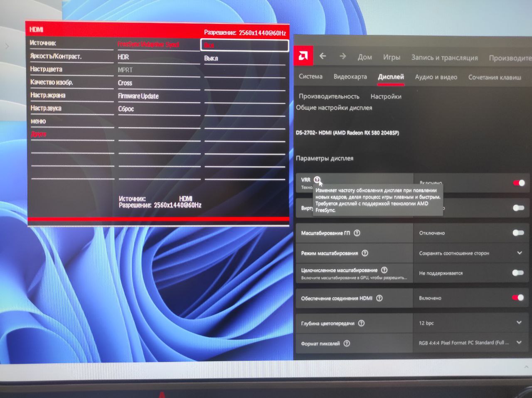Toggle the switch below VRR row
The image size is (532, 398).
point(518,208)
